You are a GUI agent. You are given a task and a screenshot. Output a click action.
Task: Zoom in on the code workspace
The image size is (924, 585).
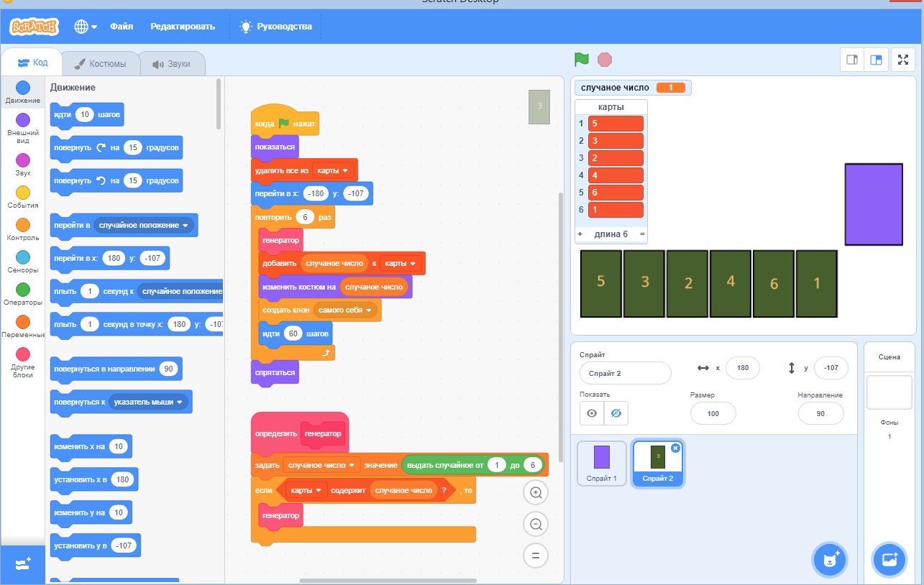535,492
